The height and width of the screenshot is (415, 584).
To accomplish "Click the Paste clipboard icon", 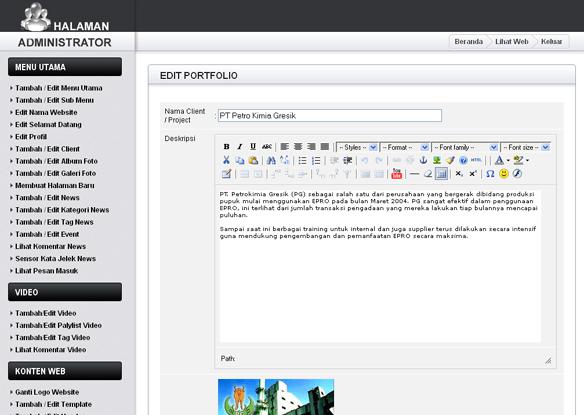I will tap(253, 160).
